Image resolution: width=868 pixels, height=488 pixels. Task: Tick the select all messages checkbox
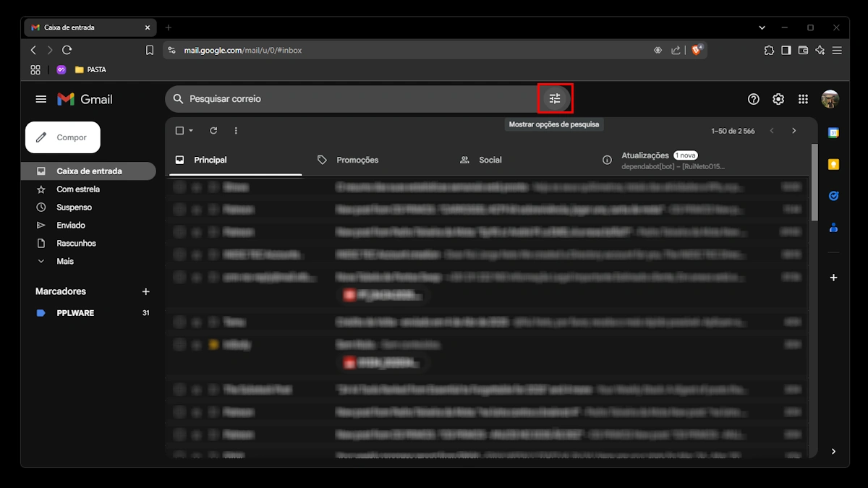click(180, 131)
